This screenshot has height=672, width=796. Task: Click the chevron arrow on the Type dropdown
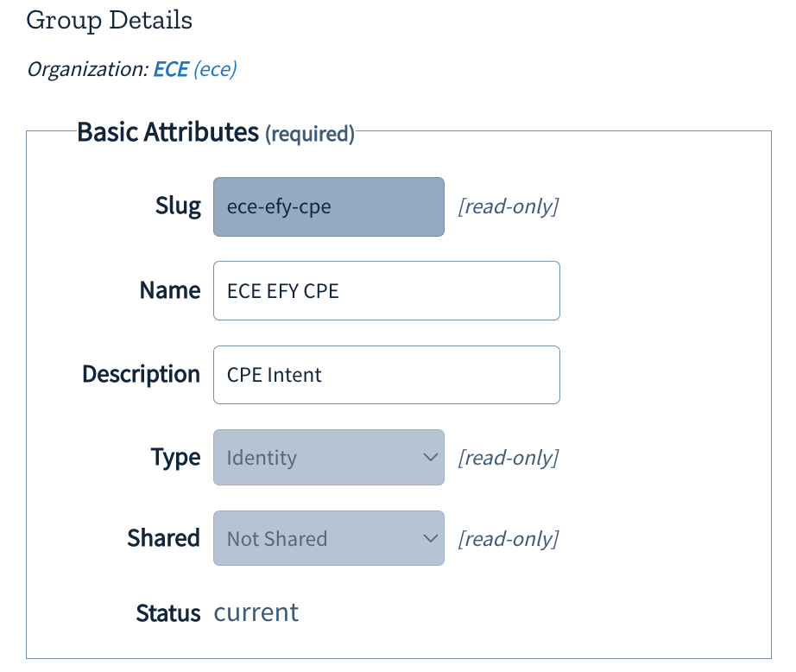click(431, 457)
